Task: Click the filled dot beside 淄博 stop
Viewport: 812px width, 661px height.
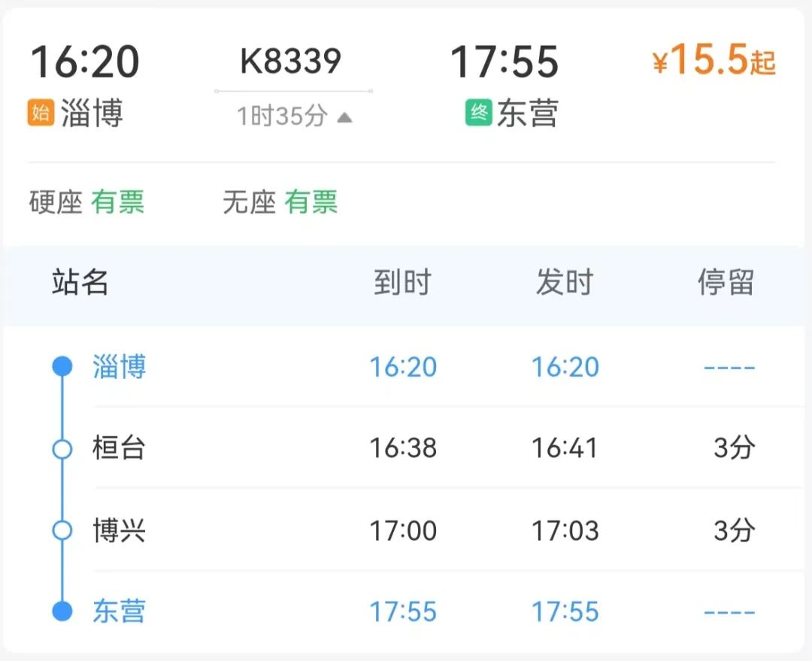Action: (x=62, y=367)
